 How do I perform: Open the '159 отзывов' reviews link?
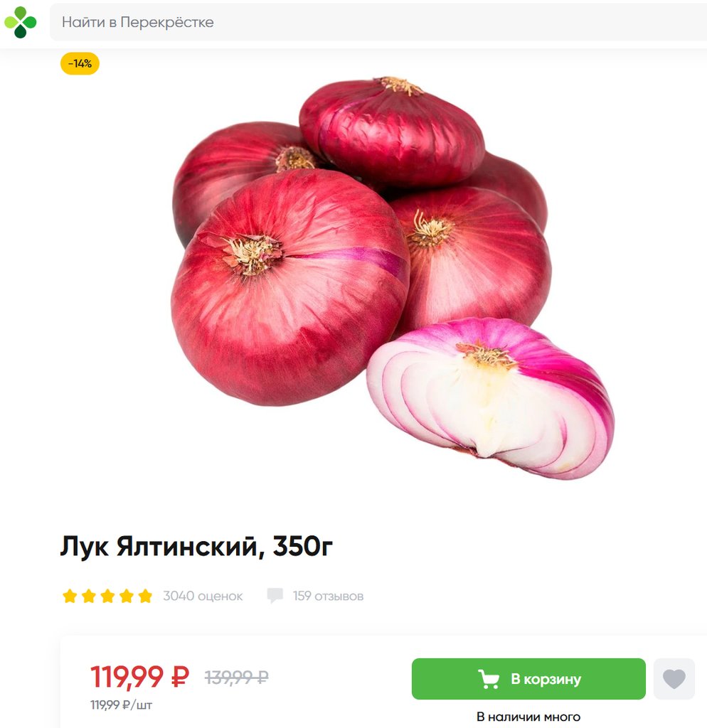click(x=328, y=596)
